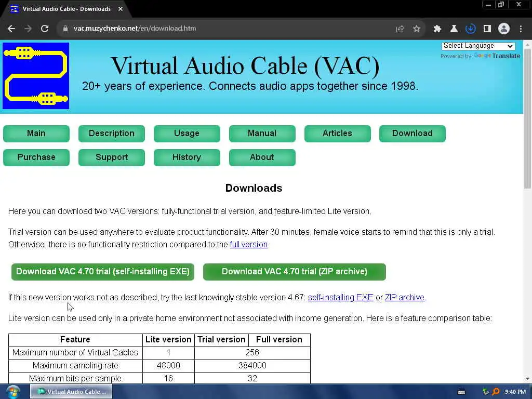Download VAC 4.70 trial self-installing EXE
Image resolution: width=532 pixels, height=399 pixels.
pyautogui.click(x=103, y=272)
